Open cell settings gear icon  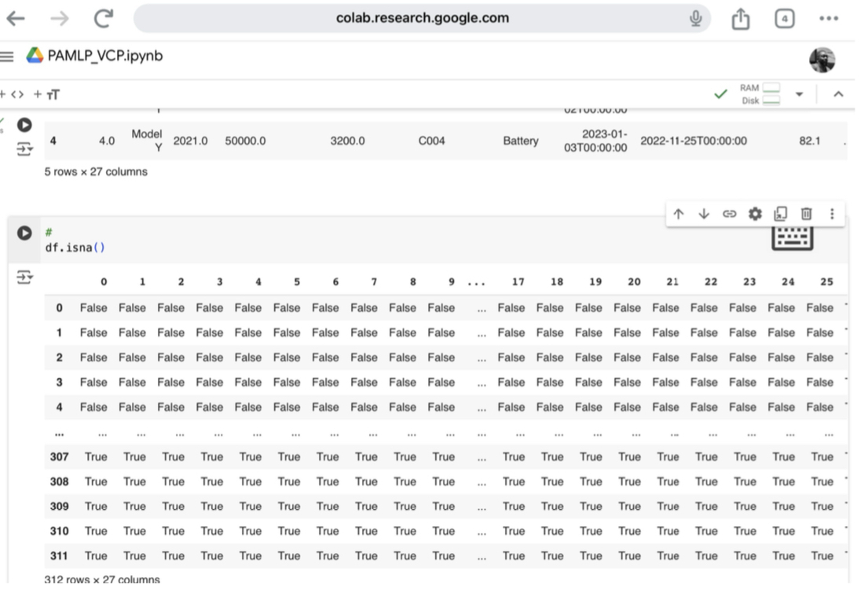click(755, 214)
